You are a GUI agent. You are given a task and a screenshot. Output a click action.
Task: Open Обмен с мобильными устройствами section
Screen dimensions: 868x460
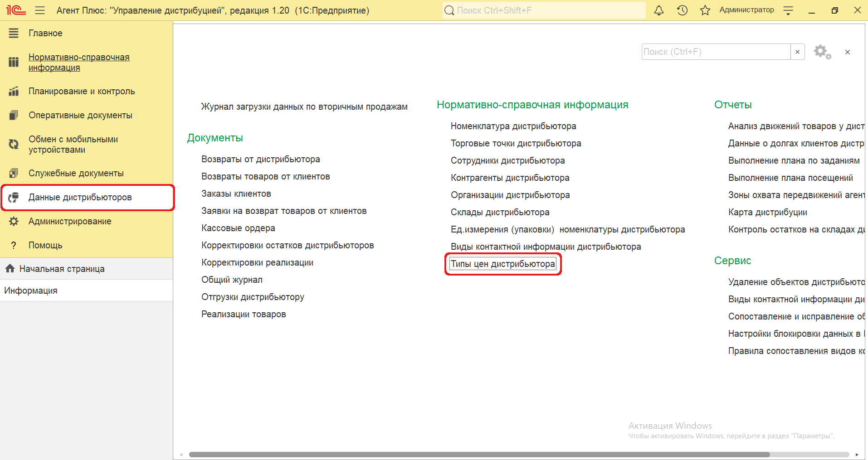tap(73, 145)
